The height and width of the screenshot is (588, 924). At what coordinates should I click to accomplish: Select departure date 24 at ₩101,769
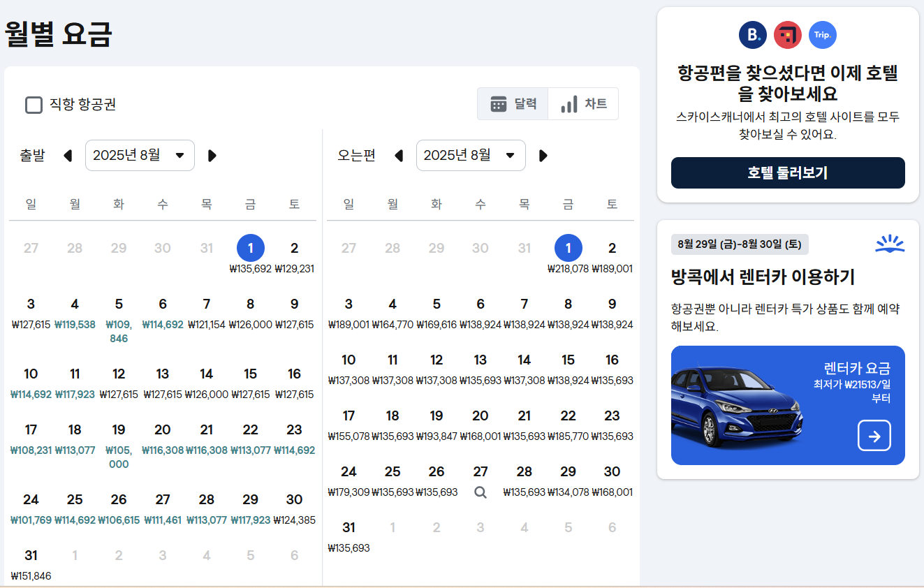pyautogui.click(x=31, y=509)
